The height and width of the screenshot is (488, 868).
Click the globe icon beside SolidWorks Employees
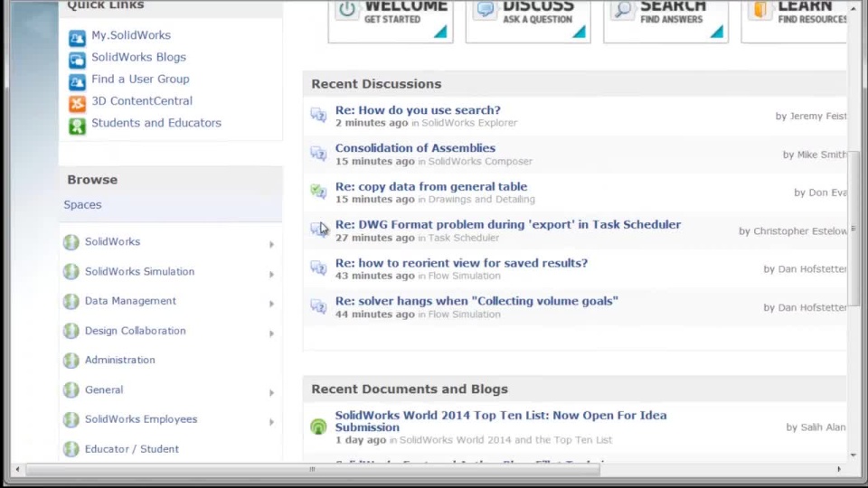point(71,419)
